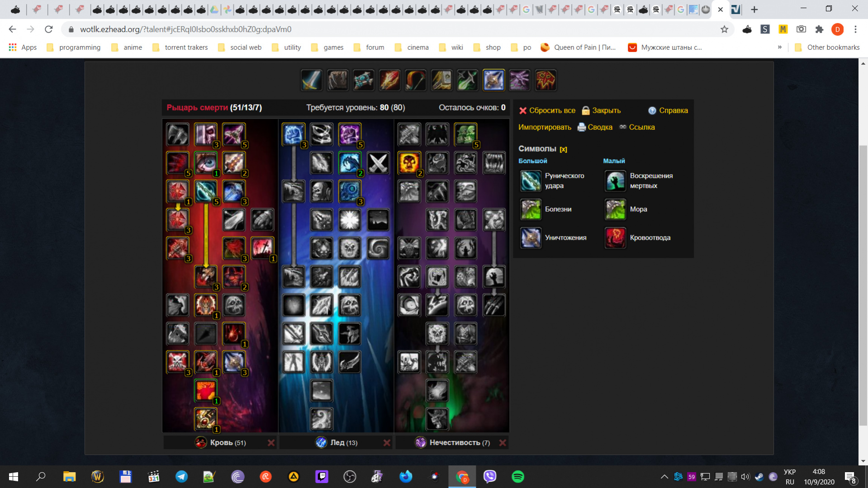Reset Кровь tree with red X

271,443
